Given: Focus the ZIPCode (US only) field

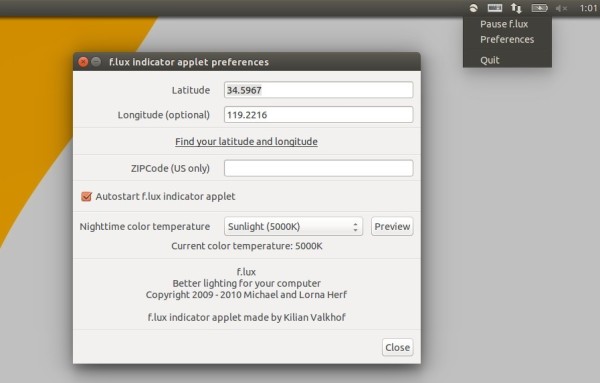Looking at the screenshot, I should coord(318,168).
